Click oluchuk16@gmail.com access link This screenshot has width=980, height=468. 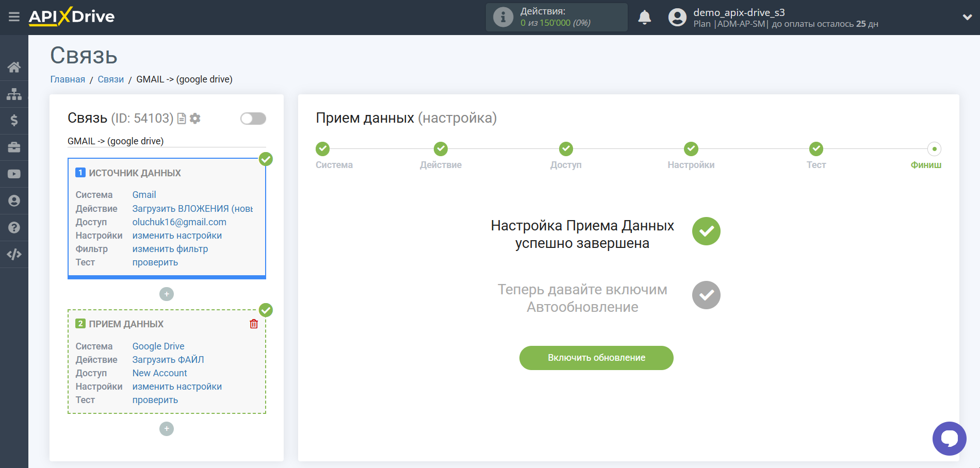click(179, 222)
